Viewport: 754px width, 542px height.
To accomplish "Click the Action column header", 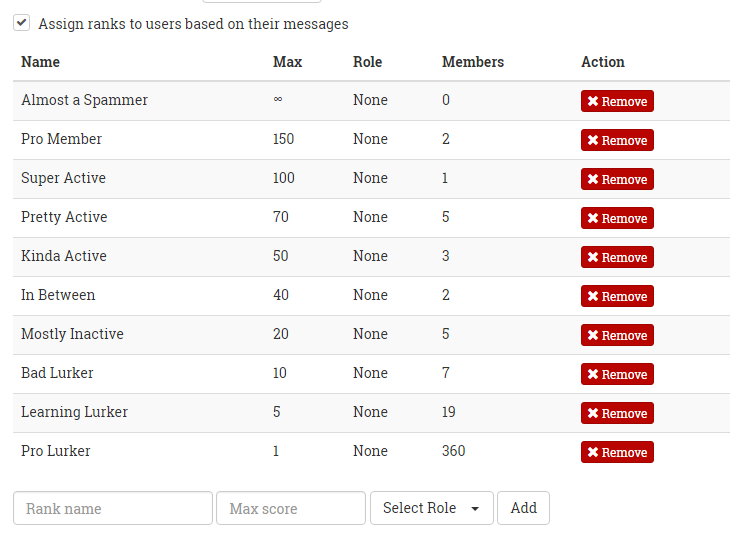I will tap(603, 62).
